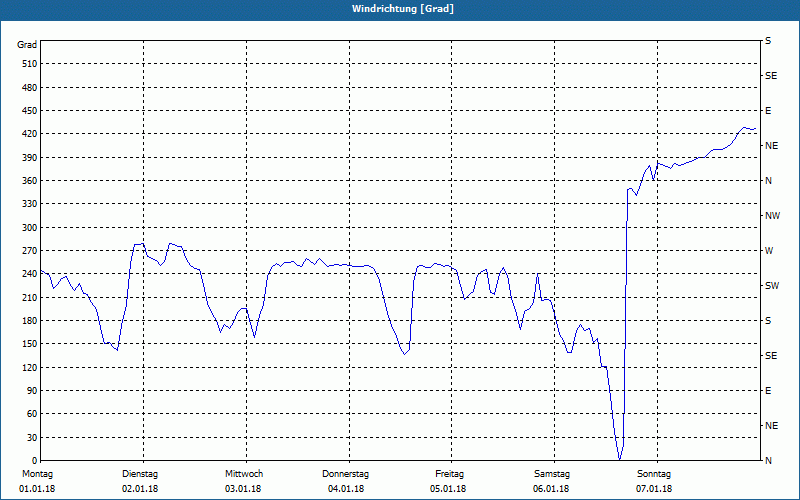Click the 60 value on the left axis
800x500 pixels.
(x=31, y=414)
